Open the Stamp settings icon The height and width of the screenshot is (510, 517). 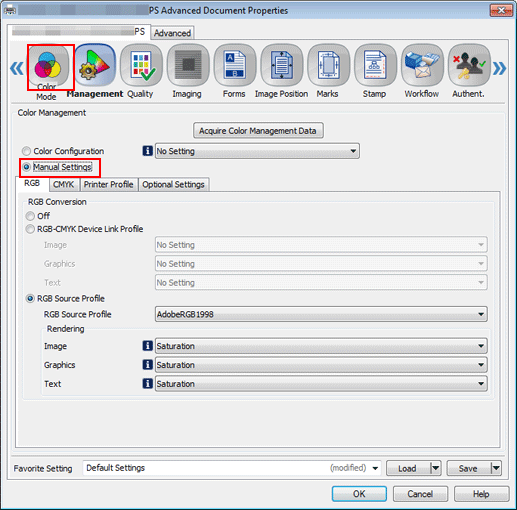click(x=375, y=65)
